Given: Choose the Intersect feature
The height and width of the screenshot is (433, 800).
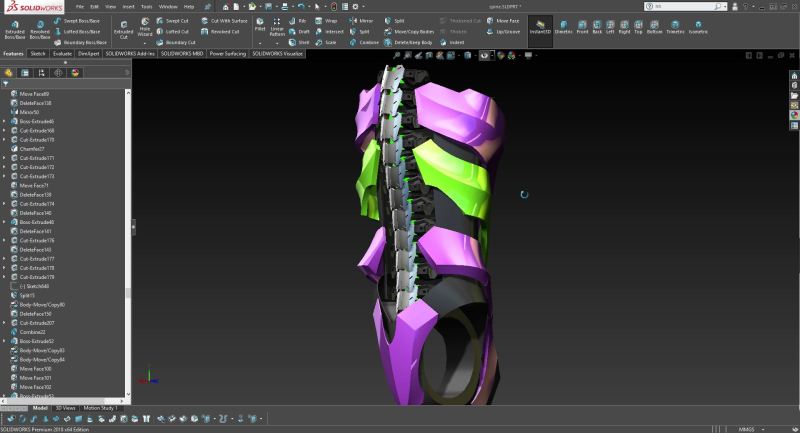Looking at the screenshot, I should point(330,32).
